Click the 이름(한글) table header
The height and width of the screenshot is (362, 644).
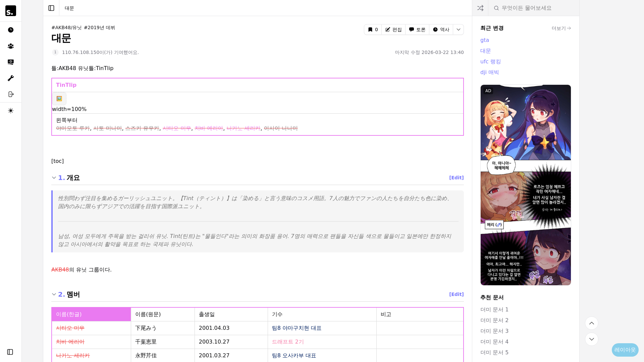(91, 314)
